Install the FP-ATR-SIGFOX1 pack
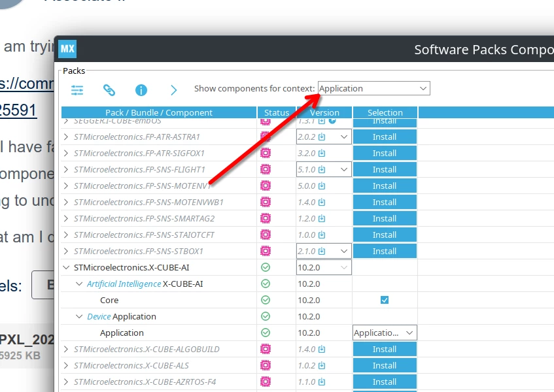The image size is (554, 392). coord(385,153)
